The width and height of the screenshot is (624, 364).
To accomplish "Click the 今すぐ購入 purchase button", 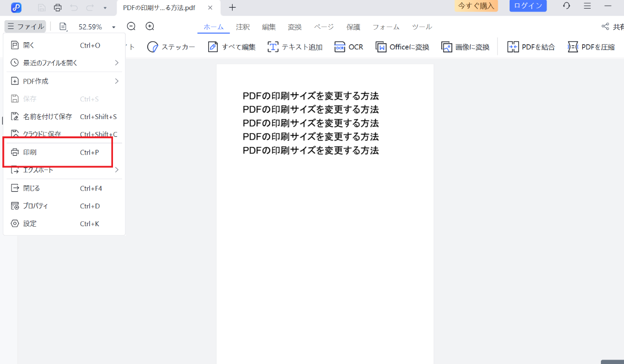I will tap(476, 6).
